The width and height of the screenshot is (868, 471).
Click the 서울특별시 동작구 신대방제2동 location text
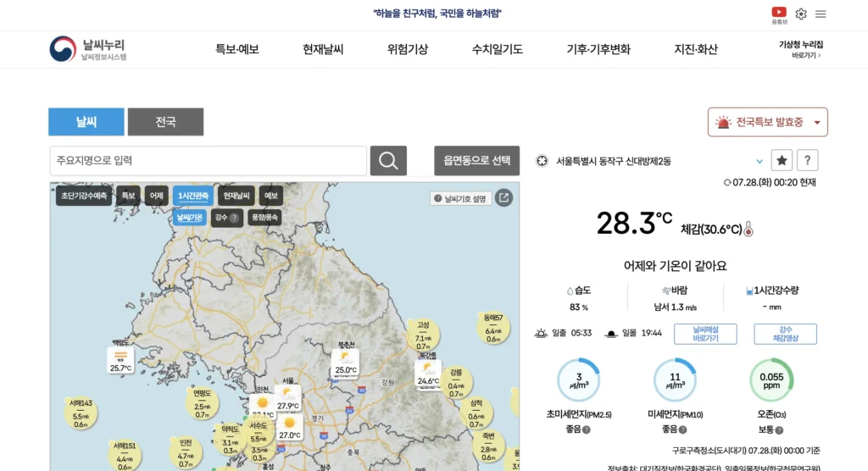614,161
